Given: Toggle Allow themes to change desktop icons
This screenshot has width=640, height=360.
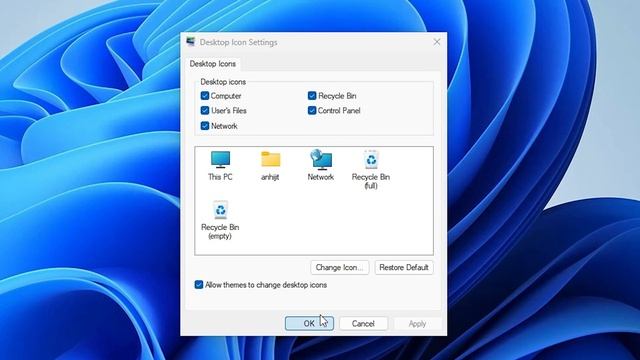Looking at the screenshot, I should [x=199, y=285].
